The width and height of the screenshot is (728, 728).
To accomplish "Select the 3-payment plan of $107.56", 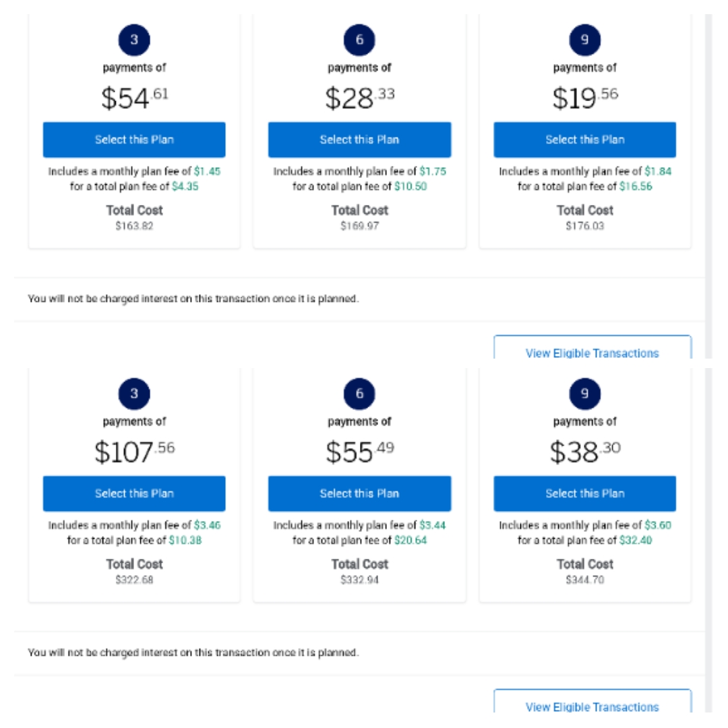I will coord(134,493).
